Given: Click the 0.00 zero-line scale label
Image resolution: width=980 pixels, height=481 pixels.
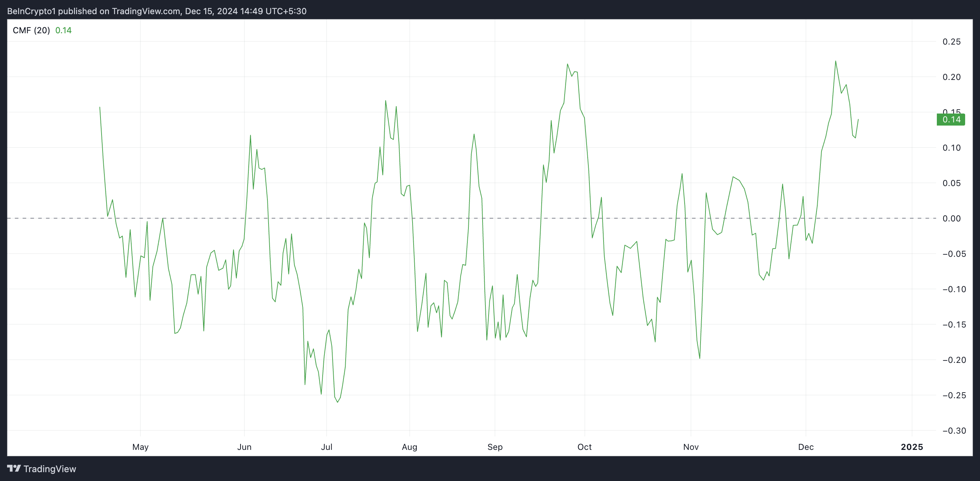Looking at the screenshot, I should click(x=951, y=219).
